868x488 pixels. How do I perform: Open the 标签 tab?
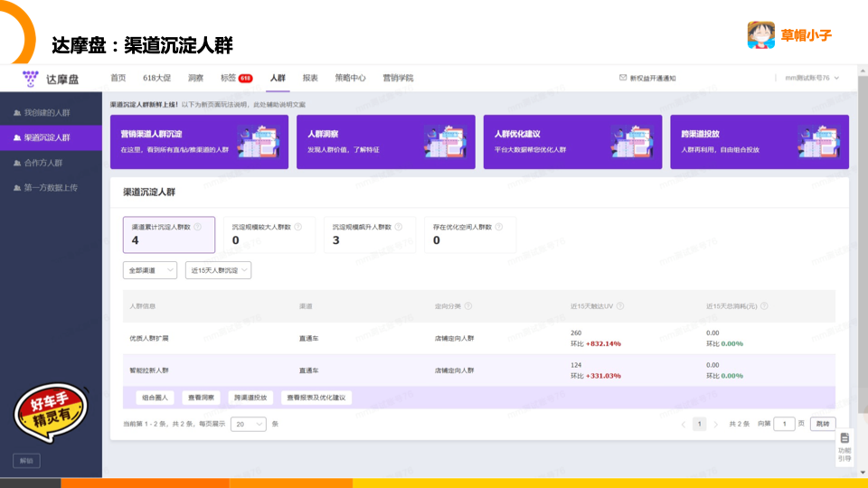pos(228,78)
